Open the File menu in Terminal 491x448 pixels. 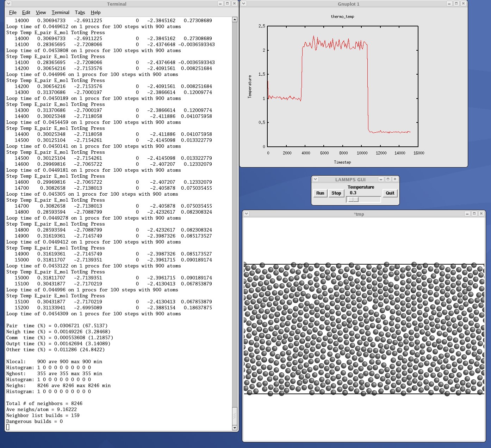[13, 12]
